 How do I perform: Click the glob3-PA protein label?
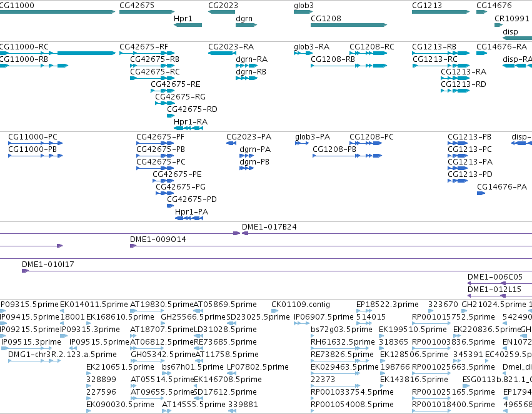313,137
